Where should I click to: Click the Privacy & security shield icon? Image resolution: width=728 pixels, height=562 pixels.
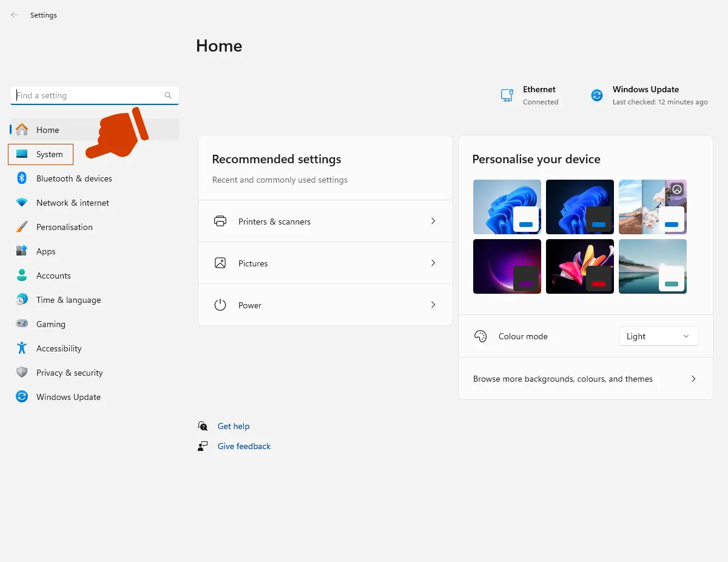click(x=22, y=372)
